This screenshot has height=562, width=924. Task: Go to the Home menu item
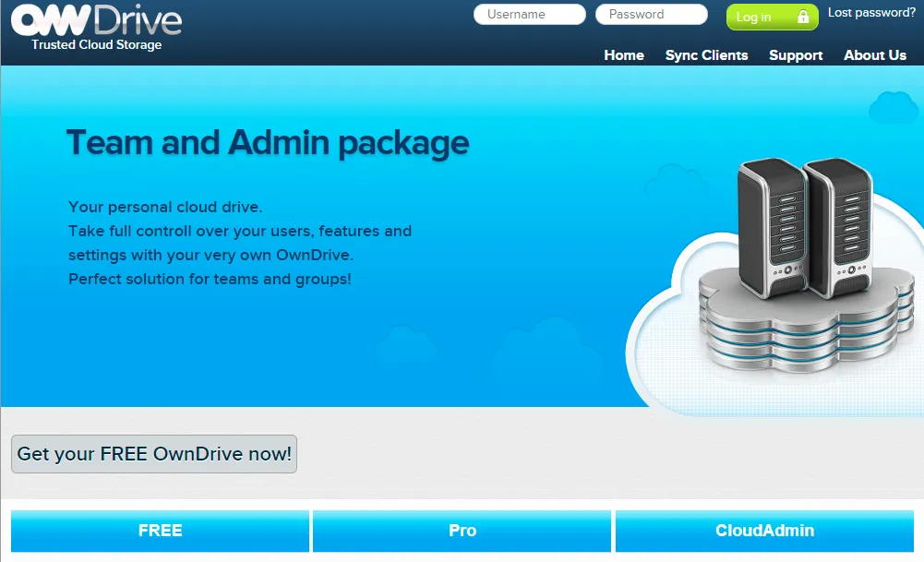[624, 55]
